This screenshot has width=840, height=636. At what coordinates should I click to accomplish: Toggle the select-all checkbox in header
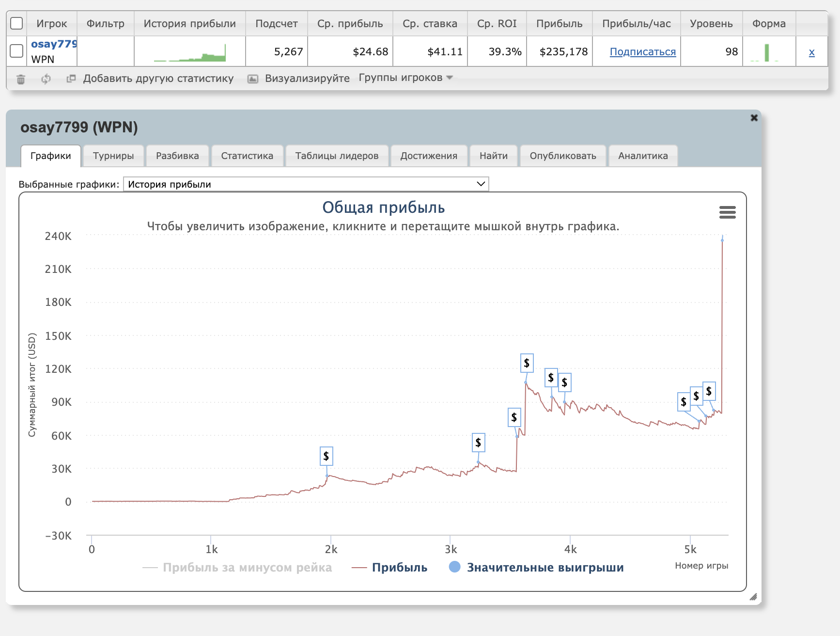(16, 23)
